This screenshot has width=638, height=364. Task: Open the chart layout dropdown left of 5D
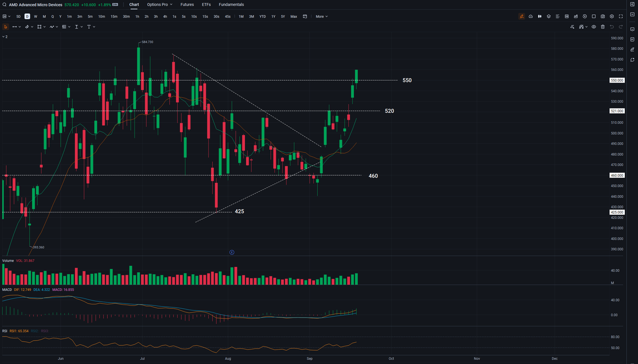click(x=6, y=16)
